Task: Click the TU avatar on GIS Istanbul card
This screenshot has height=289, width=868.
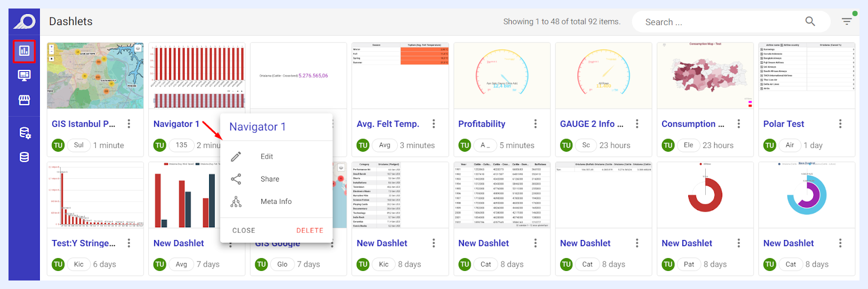Action: tap(58, 145)
